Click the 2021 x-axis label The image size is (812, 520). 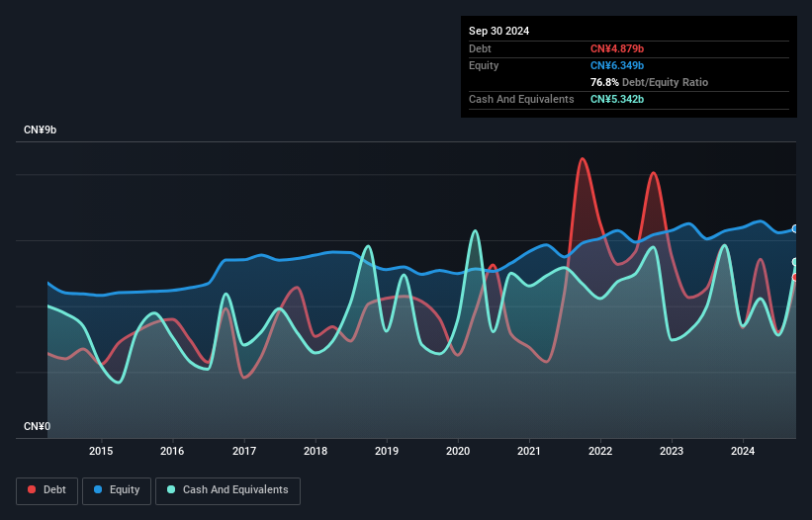click(x=529, y=451)
